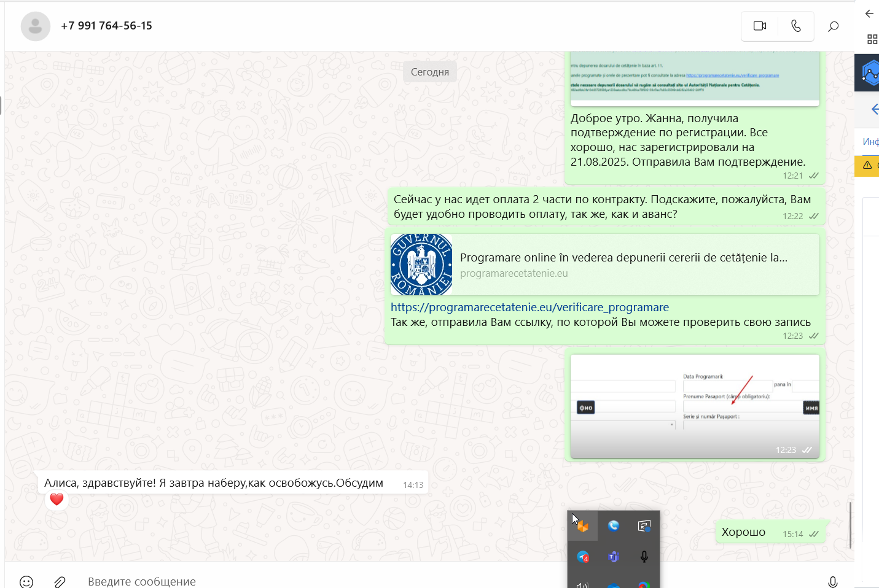Screen dimensions: 879x588
Task: Click the speaker volume tray icon
Action: 582,584
